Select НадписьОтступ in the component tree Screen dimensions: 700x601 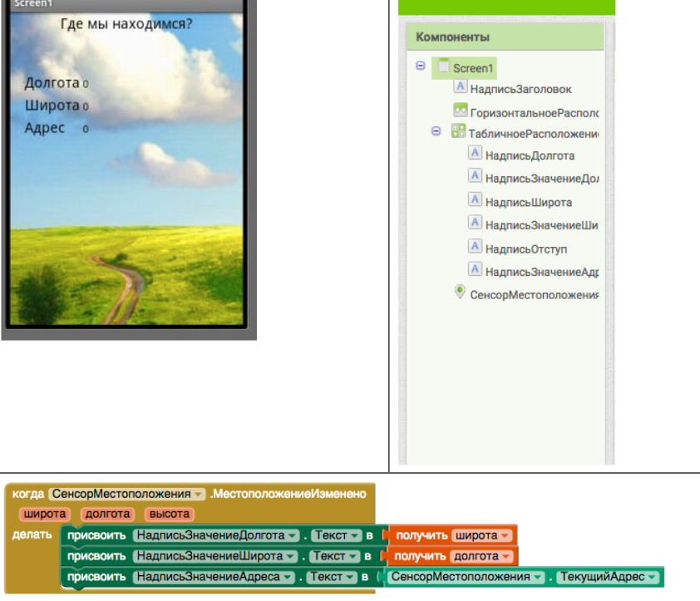point(526,249)
